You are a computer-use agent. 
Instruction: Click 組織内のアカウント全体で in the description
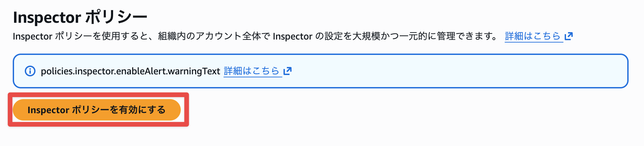[214, 36]
